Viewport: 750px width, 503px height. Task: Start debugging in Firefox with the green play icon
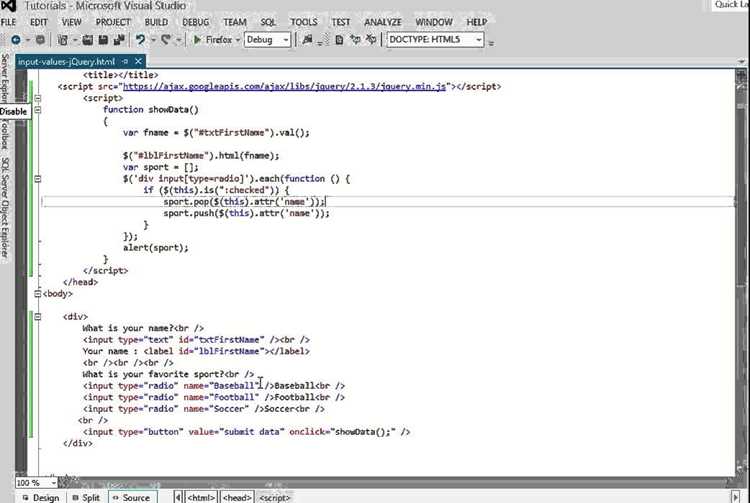click(197, 40)
